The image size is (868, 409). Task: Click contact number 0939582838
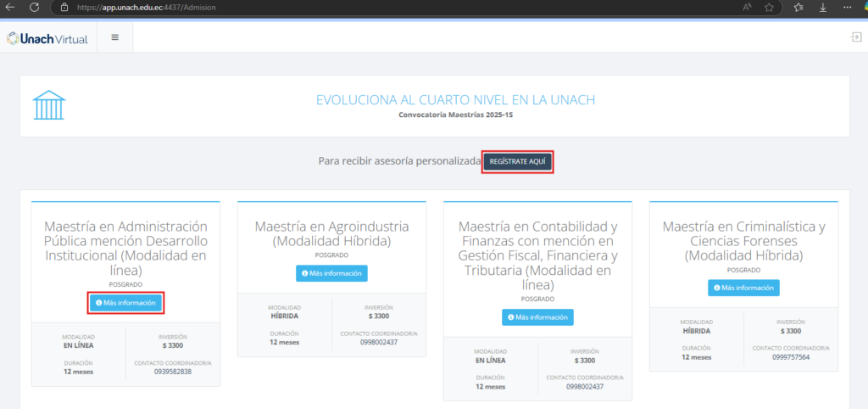tap(173, 372)
